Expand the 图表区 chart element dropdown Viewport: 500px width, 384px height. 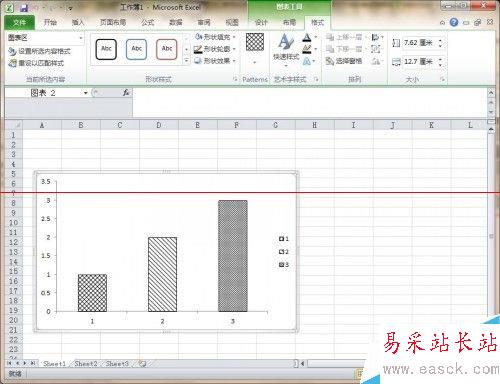tap(81, 38)
